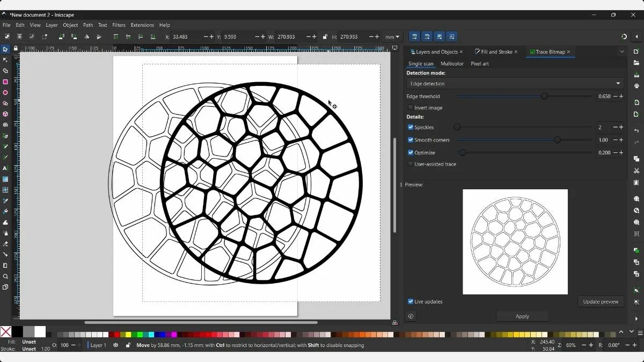Select the Rectangle tool
Image resolution: width=644 pixels, height=362 pixels.
(x=5, y=82)
